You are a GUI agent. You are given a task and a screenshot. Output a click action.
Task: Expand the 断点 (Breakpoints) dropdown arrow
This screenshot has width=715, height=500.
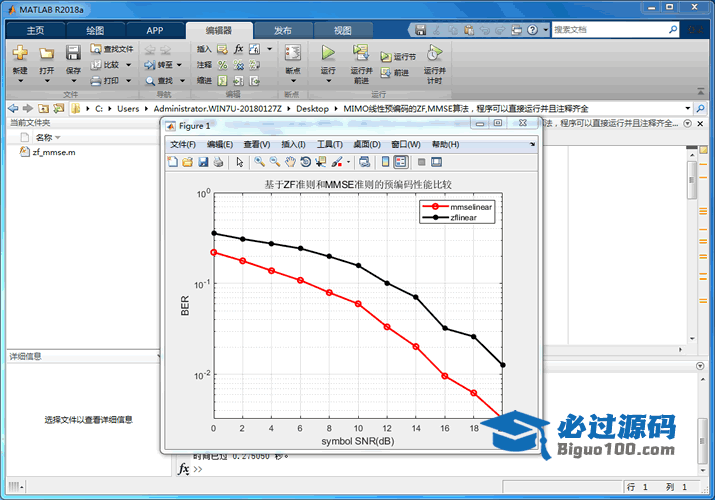coord(293,81)
